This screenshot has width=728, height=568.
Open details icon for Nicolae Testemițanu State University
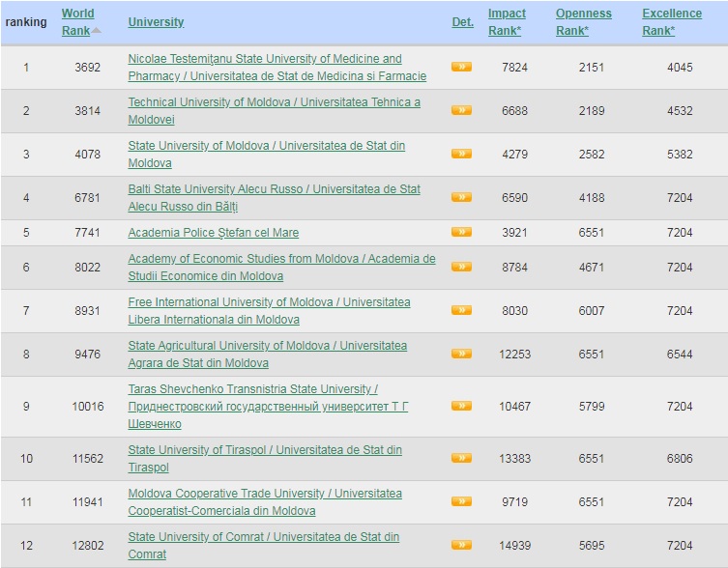[x=461, y=67]
